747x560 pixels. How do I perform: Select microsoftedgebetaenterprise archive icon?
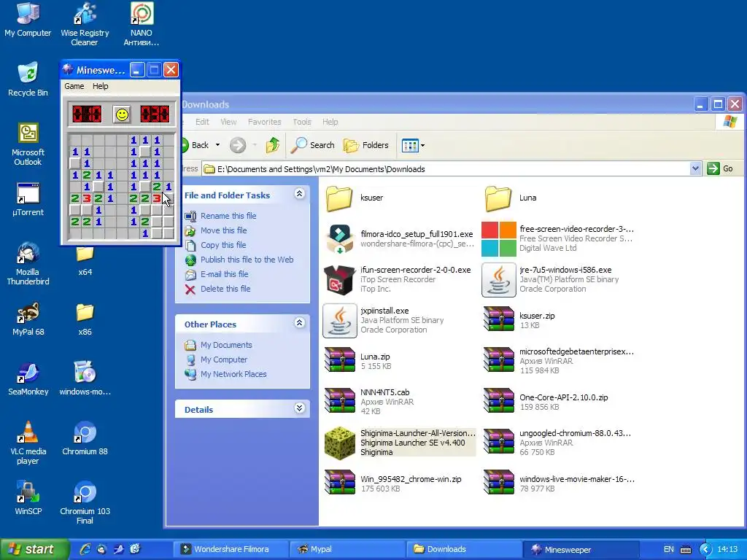[x=499, y=359]
